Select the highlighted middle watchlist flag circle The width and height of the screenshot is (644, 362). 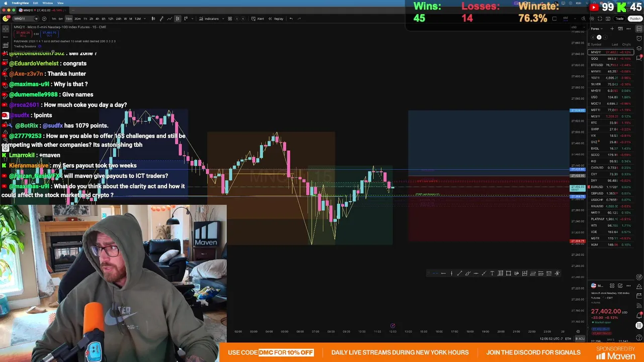pyautogui.click(x=599, y=37)
